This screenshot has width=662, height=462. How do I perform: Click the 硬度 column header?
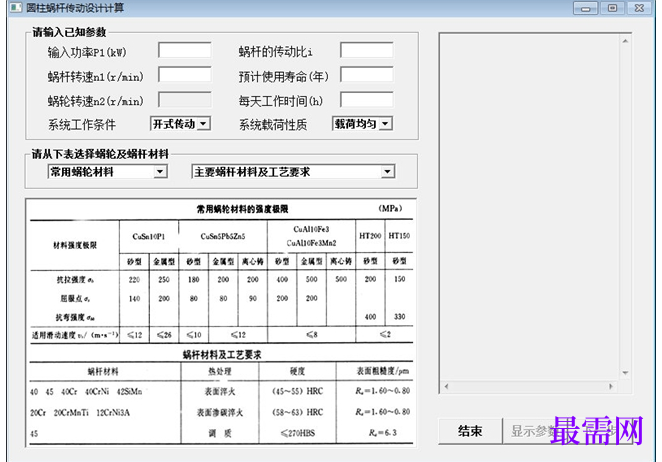[x=297, y=371]
